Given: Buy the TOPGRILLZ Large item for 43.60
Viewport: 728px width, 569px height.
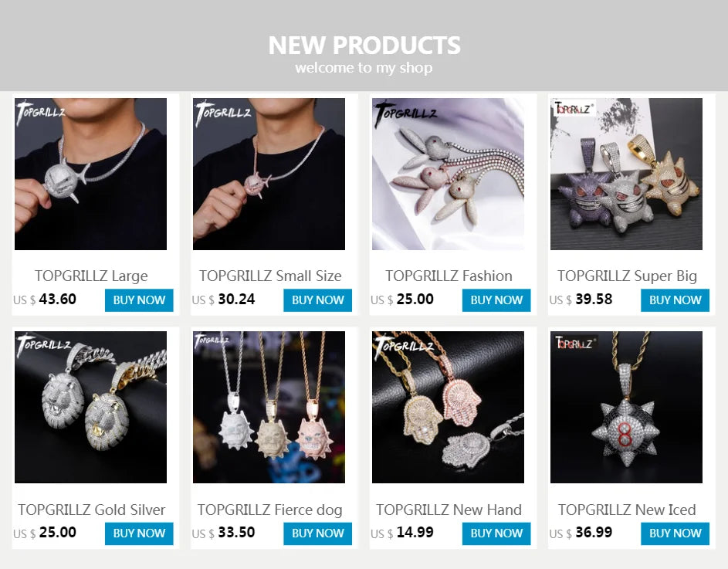Looking at the screenshot, I should coord(139,300).
